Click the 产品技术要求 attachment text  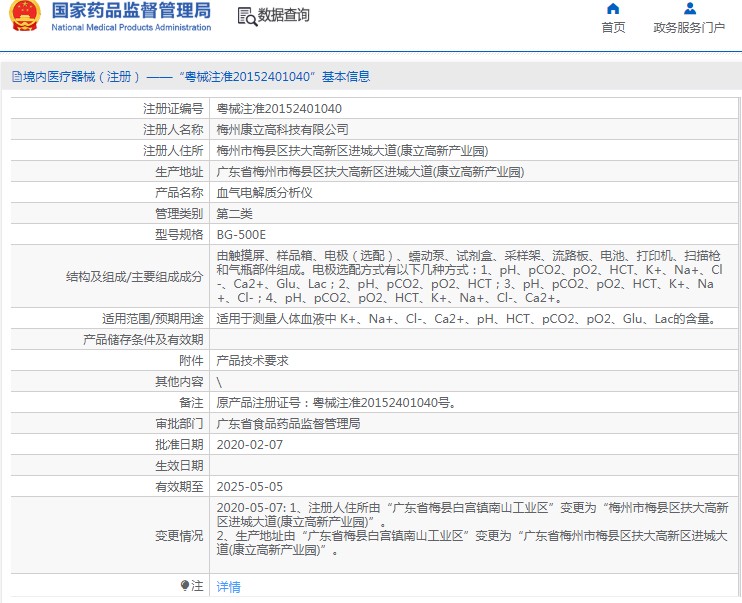pyautogui.click(x=253, y=360)
